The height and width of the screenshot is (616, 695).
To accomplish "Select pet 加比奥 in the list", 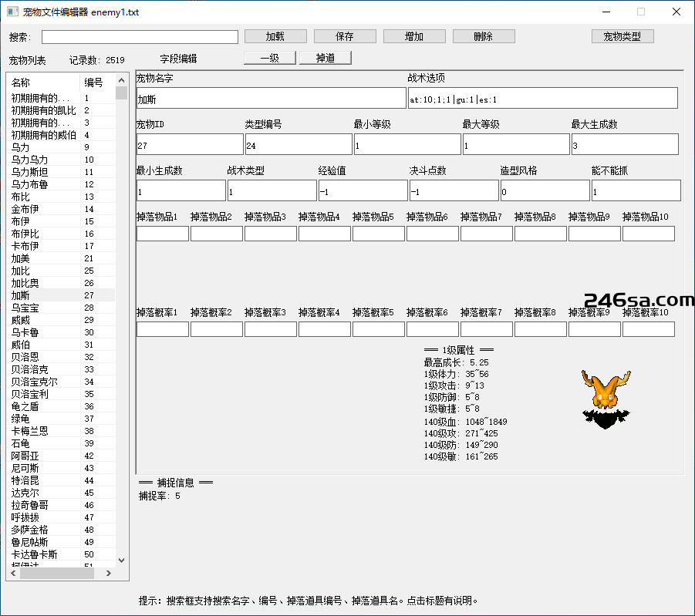I will [61, 283].
